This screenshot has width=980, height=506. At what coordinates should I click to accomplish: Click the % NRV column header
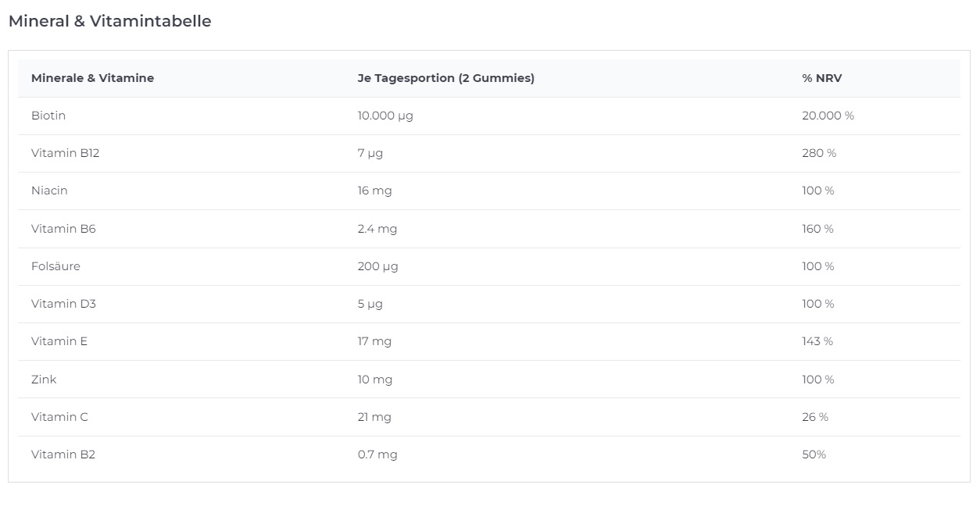pos(822,78)
